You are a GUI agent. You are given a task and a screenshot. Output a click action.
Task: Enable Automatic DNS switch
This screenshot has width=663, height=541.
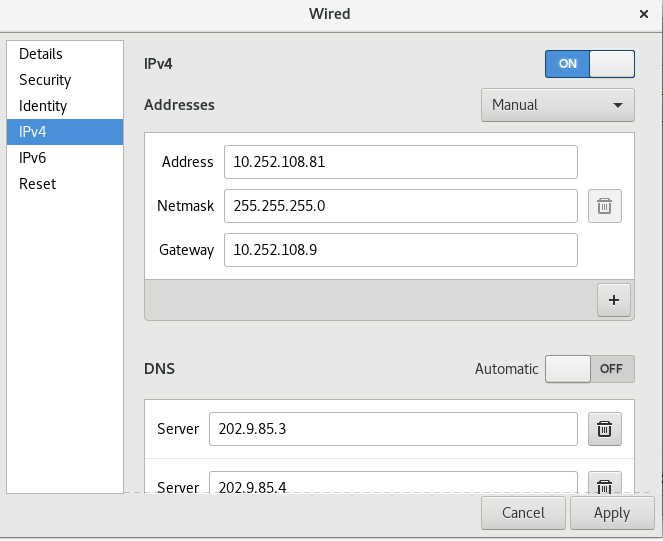pyautogui.click(x=590, y=369)
